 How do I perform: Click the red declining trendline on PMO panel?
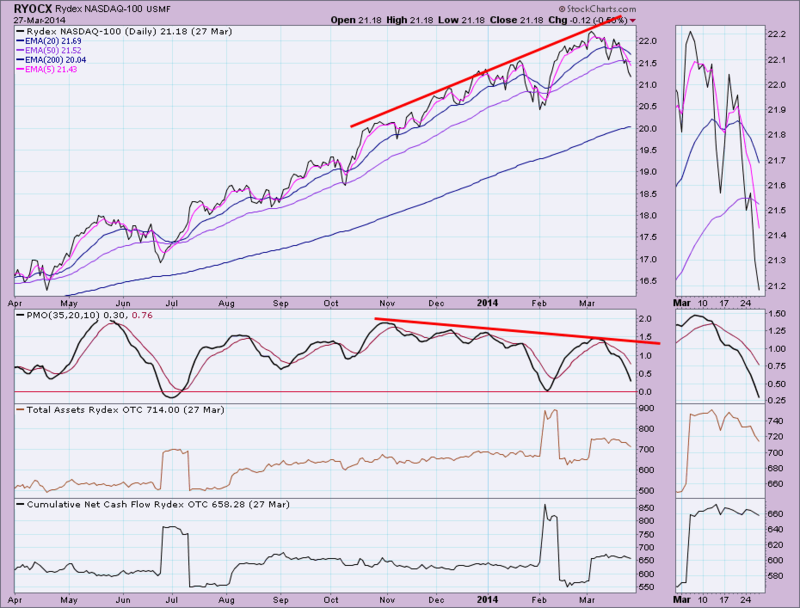(517, 331)
